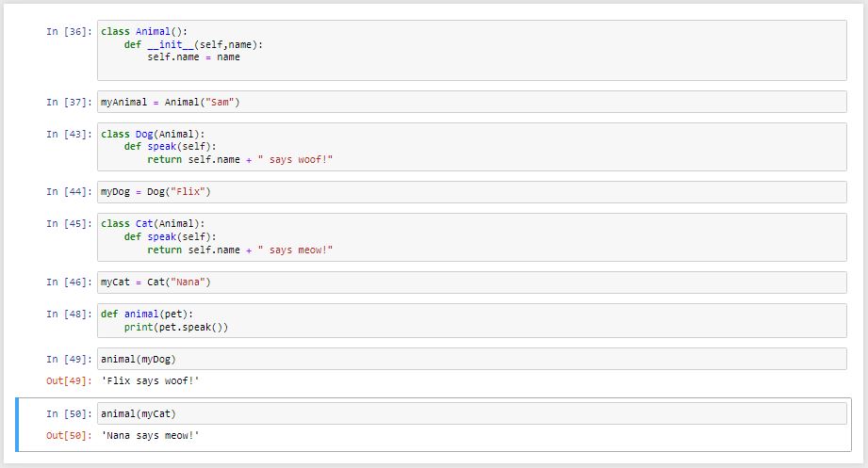Select the In [37] cell prompt
Screen dimensions: 868x468
click(69, 103)
